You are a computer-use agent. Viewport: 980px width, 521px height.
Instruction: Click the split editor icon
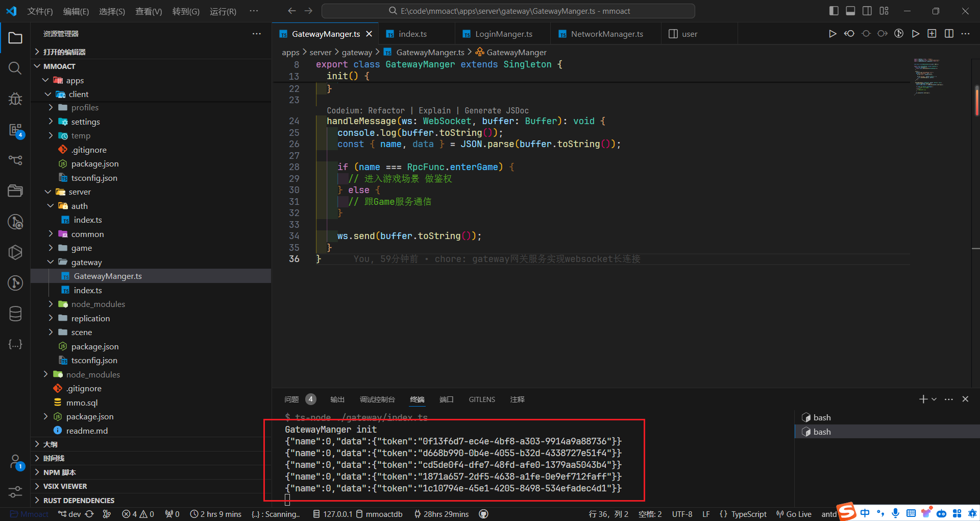tap(949, 34)
